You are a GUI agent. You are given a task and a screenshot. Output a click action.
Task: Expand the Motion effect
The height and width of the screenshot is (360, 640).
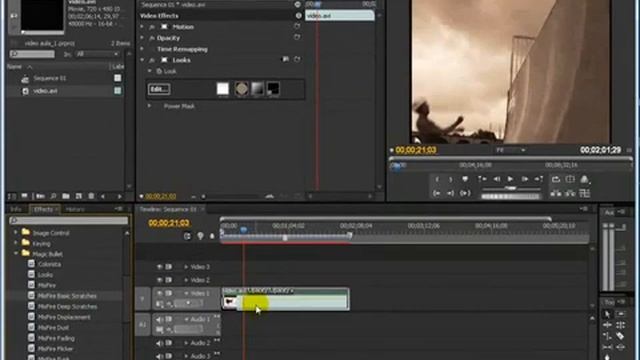142,27
